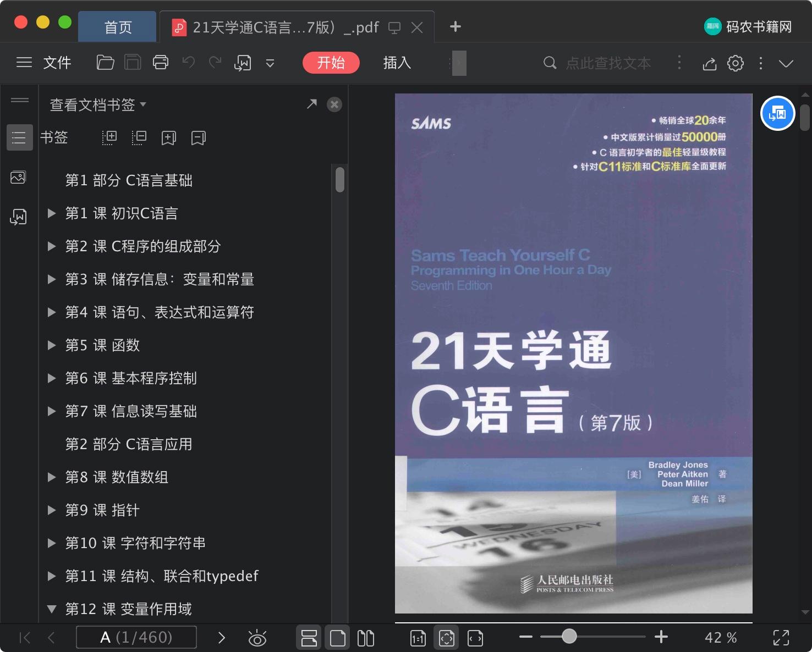Screen dimensions: 812x652
Task: Collapse 第12 课 变量作用域
Action: tap(52, 609)
